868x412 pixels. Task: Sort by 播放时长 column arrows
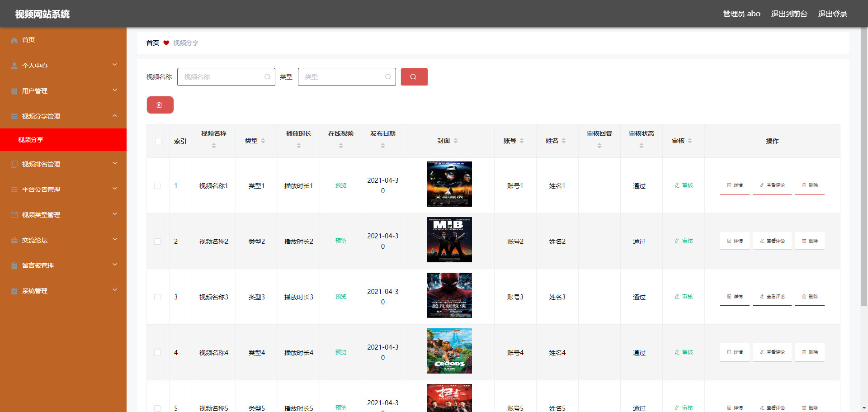click(x=299, y=146)
